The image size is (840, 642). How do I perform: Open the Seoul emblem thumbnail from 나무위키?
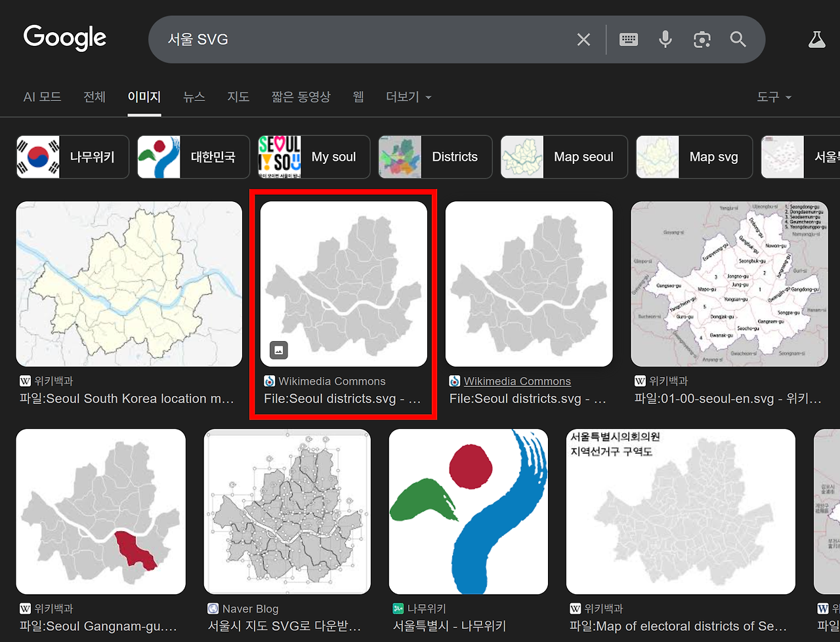469,512
